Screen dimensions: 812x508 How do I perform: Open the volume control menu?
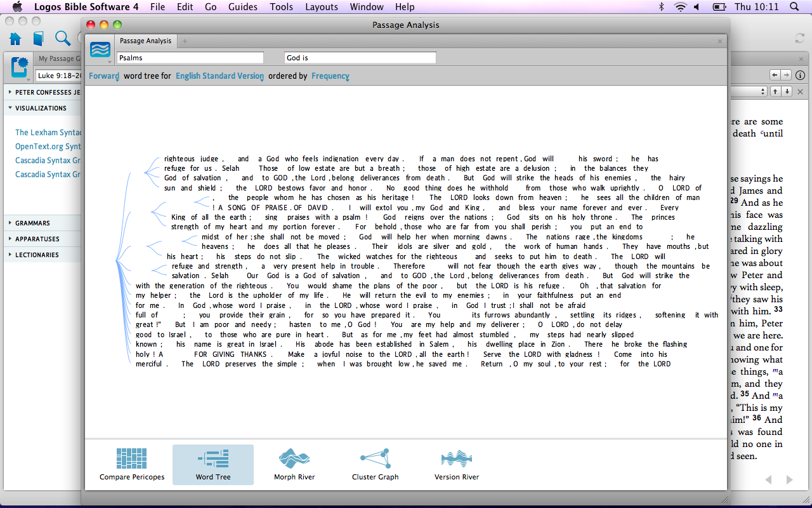(x=697, y=7)
